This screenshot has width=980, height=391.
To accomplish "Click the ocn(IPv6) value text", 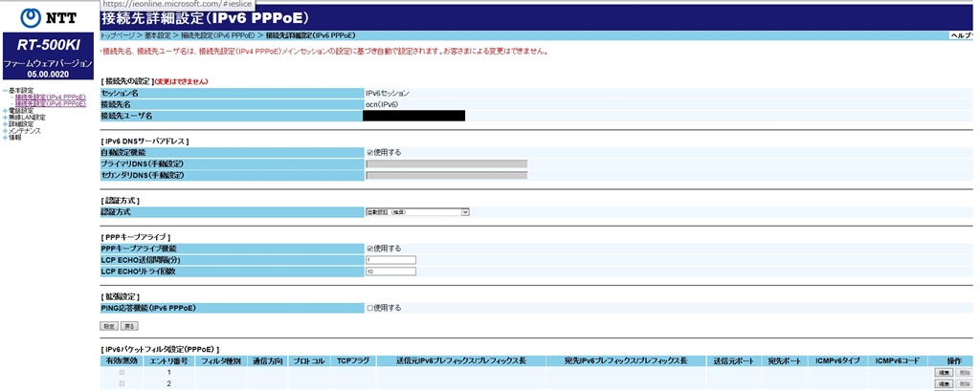I will pos(382,104).
